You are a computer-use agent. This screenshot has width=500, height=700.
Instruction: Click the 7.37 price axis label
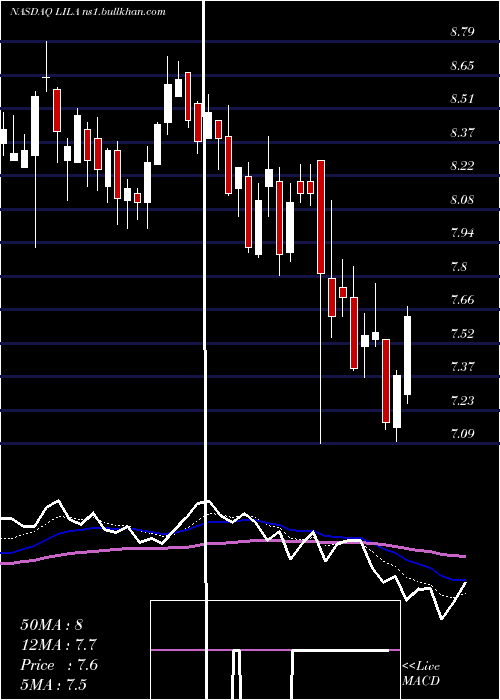coord(462,367)
